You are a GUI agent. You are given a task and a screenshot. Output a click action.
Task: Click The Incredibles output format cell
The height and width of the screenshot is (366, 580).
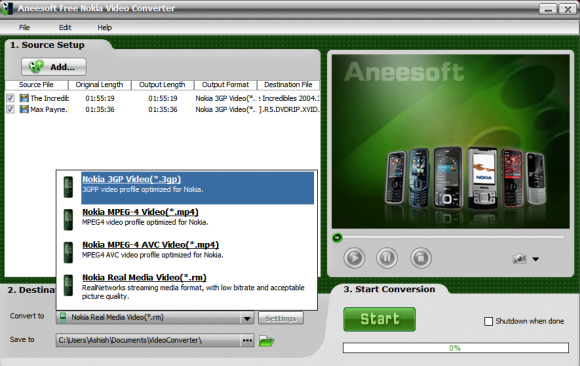coord(226,98)
